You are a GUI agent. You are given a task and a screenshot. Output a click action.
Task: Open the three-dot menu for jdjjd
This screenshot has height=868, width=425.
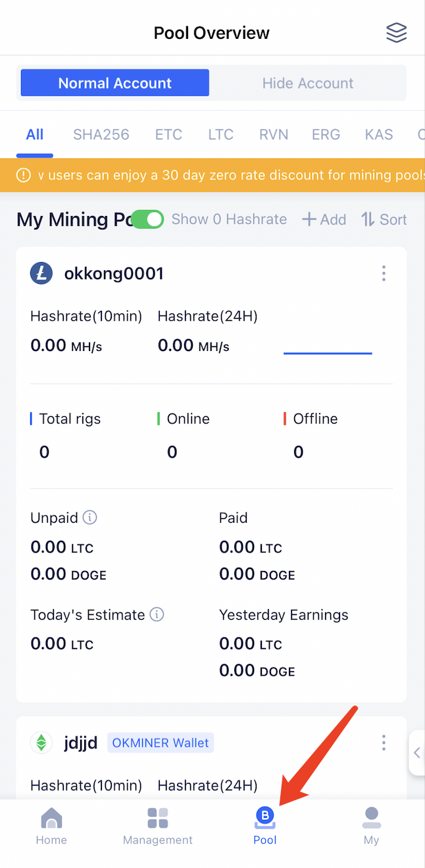(x=384, y=742)
